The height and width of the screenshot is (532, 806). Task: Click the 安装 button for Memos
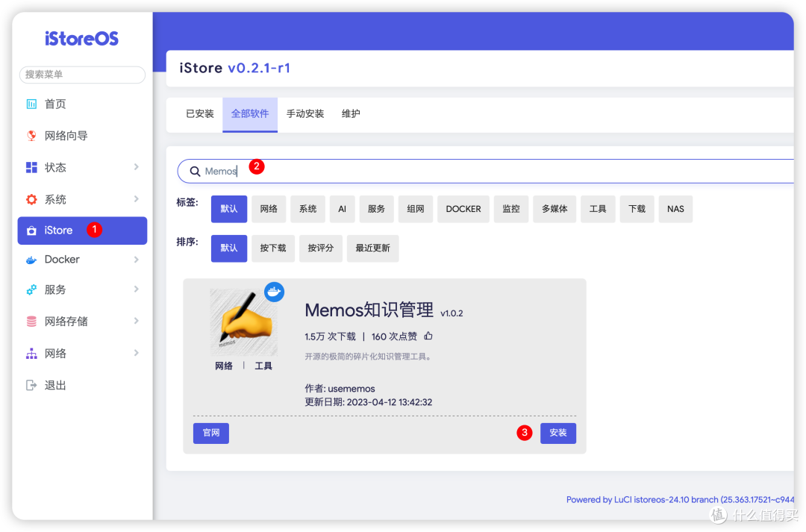558,434
